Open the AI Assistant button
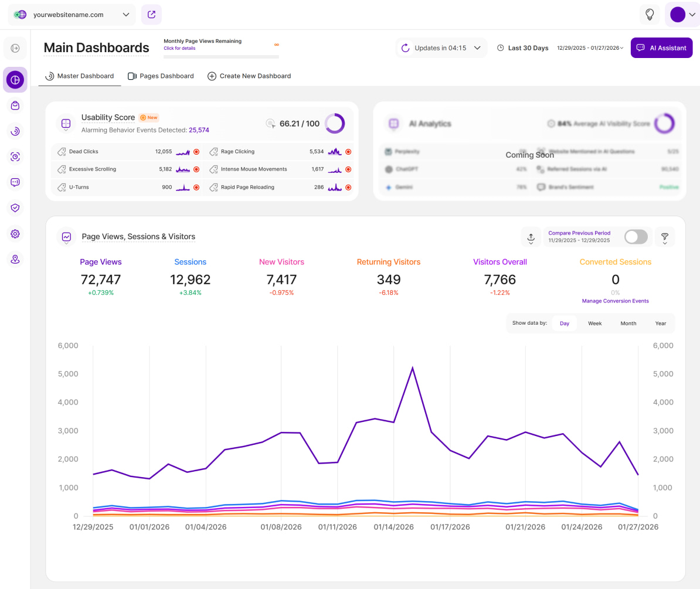This screenshot has width=700, height=589. (661, 48)
